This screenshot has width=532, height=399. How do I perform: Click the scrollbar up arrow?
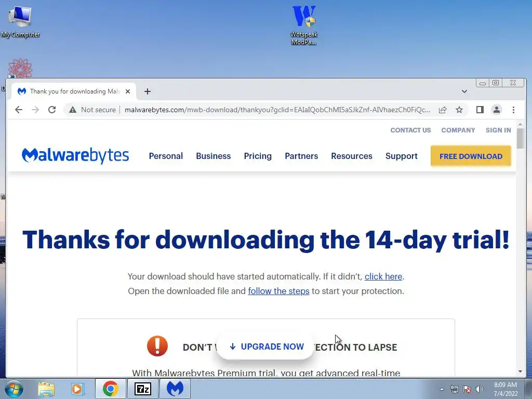point(520,125)
